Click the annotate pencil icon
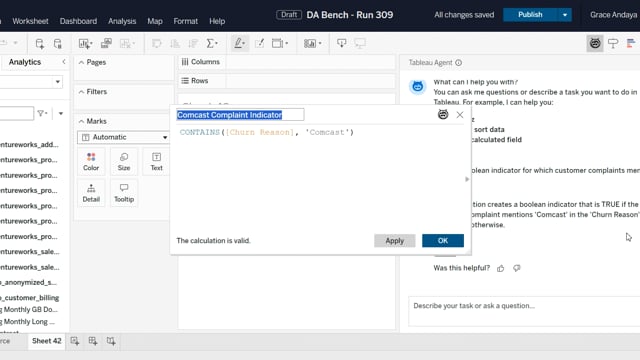The height and width of the screenshot is (360, 640). pos(260,43)
